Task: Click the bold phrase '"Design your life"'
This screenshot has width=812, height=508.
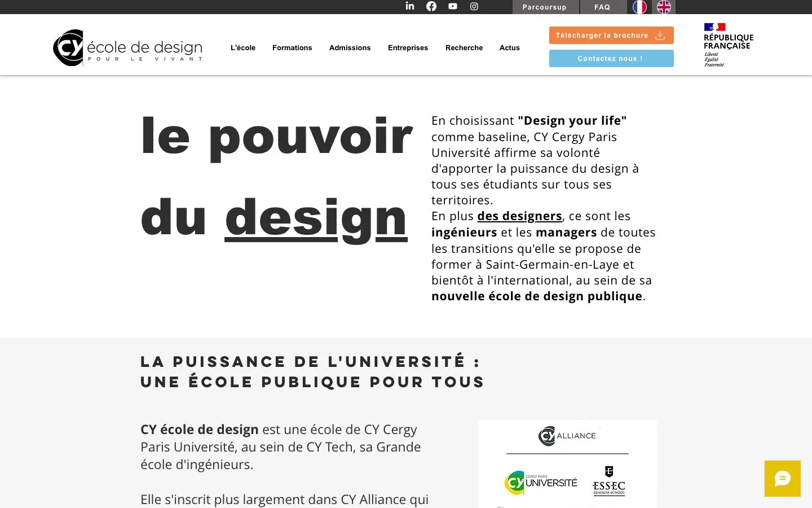Action: tap(572, 121)
